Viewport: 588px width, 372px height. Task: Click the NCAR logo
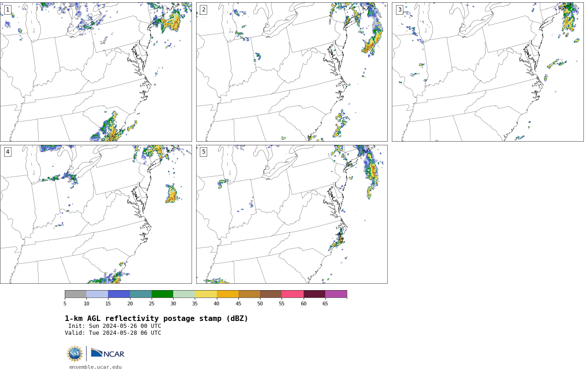tap(107, 353)
